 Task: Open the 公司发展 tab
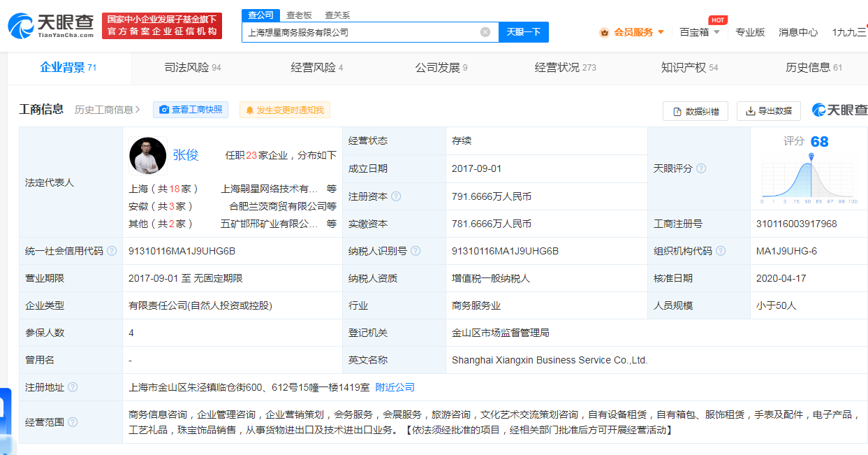click(441, 68)
